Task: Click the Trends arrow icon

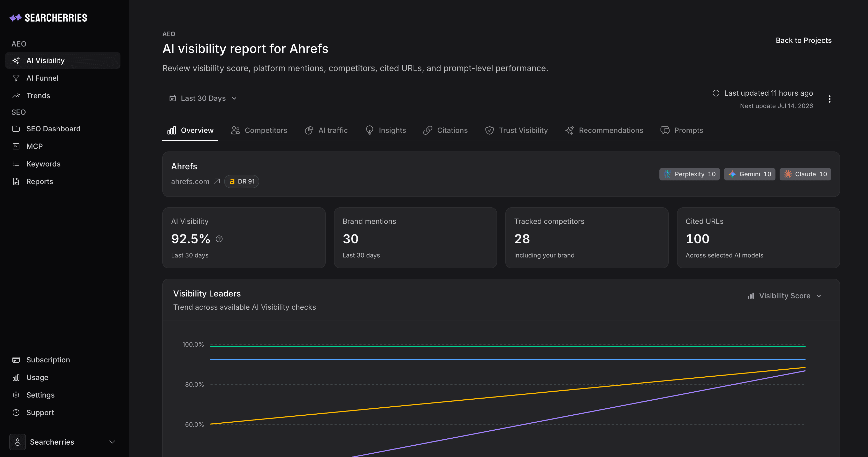Action: (16, 96)
